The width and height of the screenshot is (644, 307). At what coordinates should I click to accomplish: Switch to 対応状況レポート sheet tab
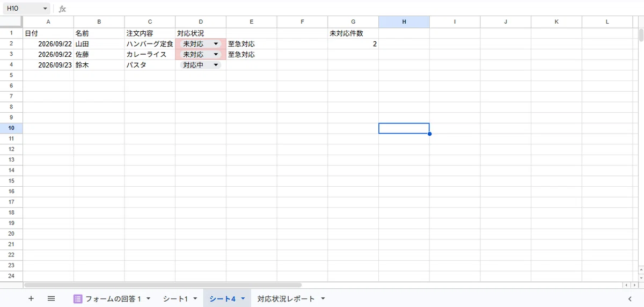click(x=286, y=298)
